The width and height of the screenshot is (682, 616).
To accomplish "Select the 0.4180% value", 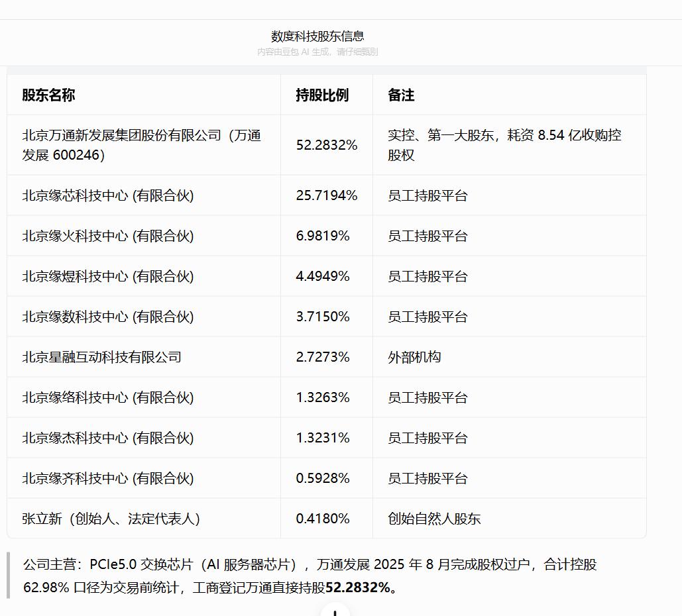I will (x=323, y=519).
